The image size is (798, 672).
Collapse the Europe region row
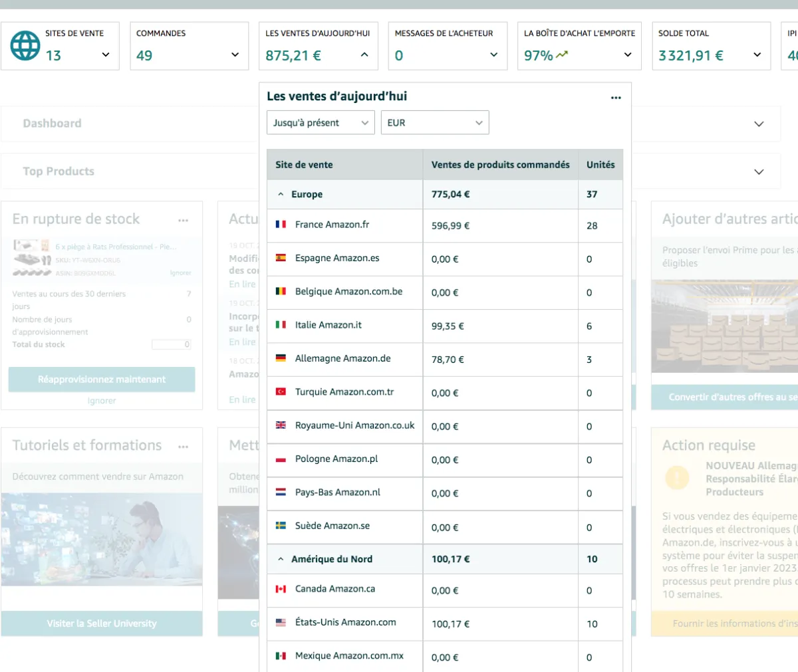[281, 194]
